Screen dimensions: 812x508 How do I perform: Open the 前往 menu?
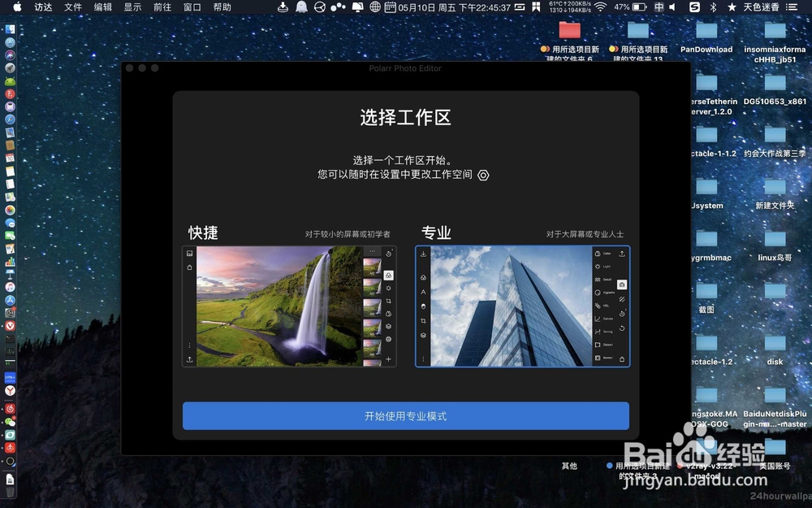tap(162, 7)
